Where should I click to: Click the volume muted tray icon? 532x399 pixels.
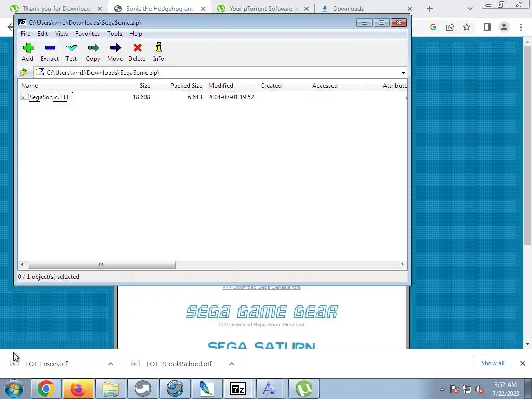tap(480, 390)
